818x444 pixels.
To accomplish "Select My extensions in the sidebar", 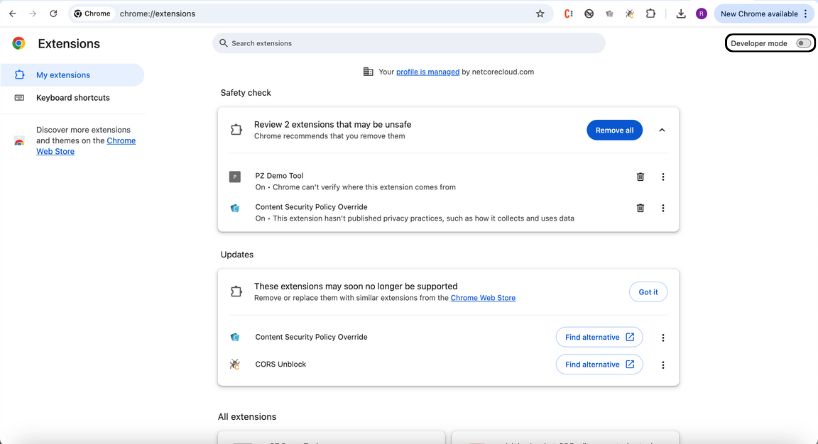I will pos(63,75).
